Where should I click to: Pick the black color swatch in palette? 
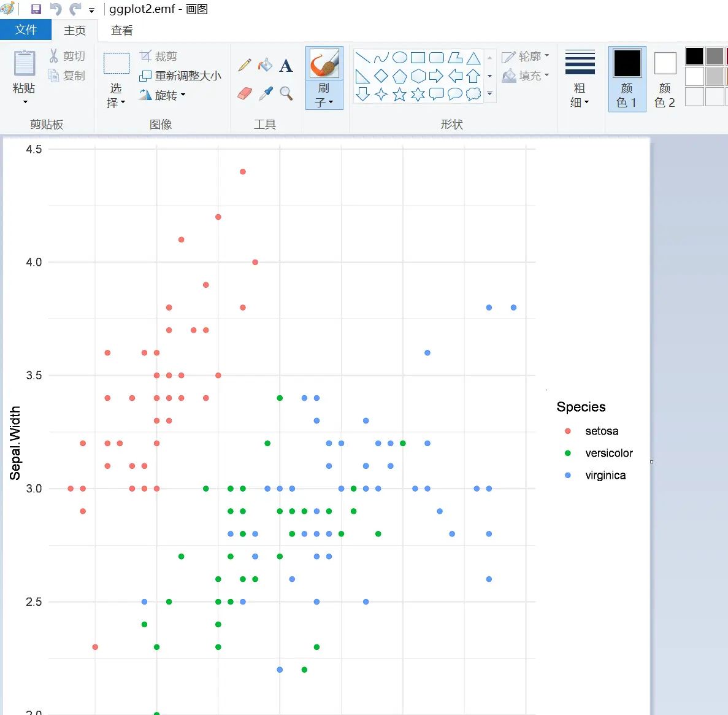[694, 56]
